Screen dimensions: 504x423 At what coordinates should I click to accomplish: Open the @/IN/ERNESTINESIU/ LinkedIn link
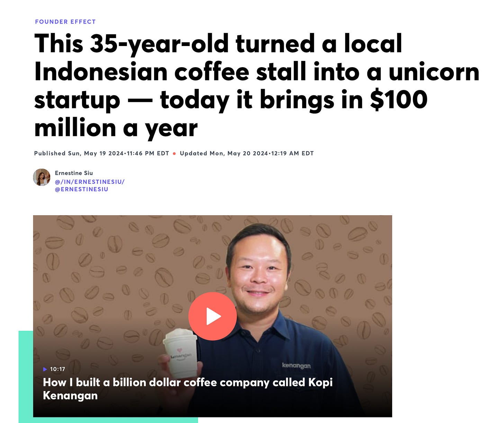(90, 182)
